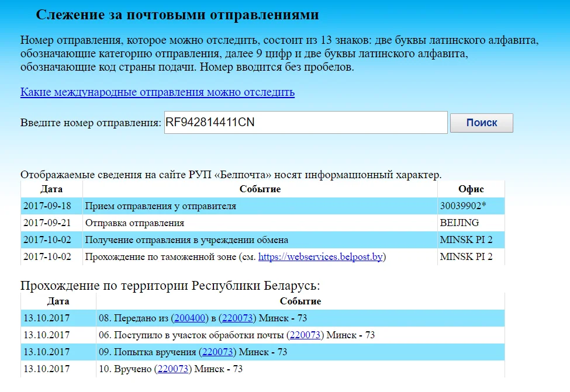Click event Отправка отправления
This screenshot has height=392, width=570.
[134, 223]
